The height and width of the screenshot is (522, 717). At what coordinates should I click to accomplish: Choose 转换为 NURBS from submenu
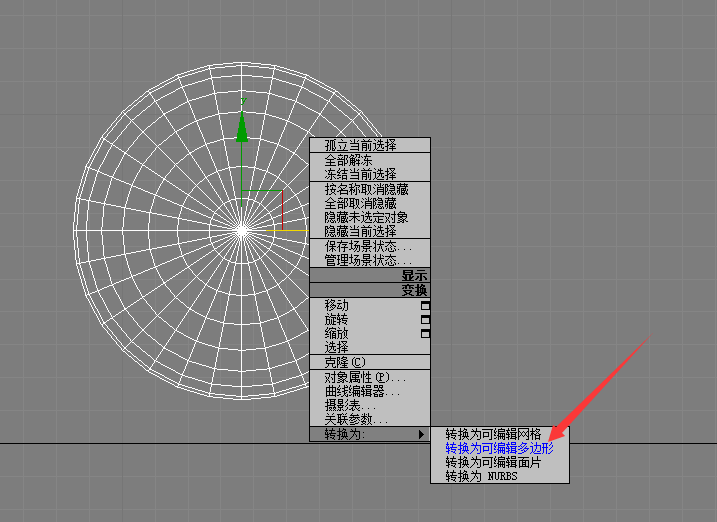pos(481,477)
